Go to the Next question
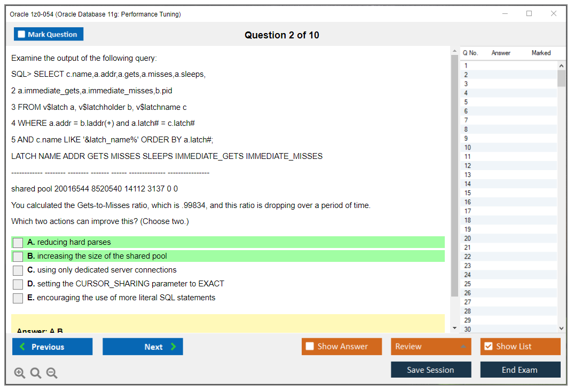The height and width of the screenshot is (392, 574). pos(143,347)
